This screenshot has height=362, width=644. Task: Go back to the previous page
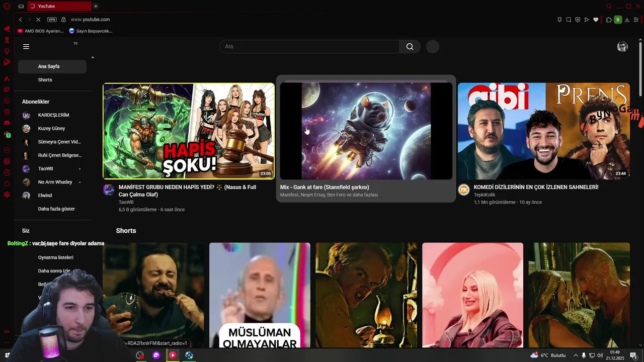(20, 20)
